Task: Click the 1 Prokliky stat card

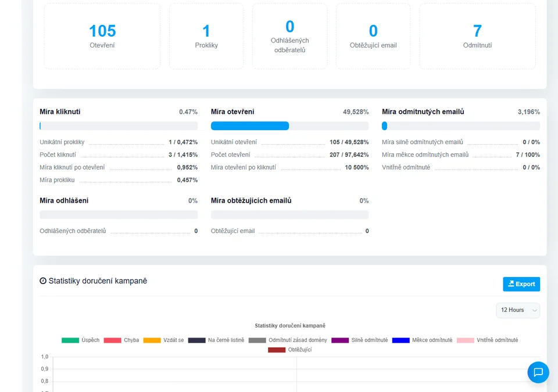Action: point(206,36)
